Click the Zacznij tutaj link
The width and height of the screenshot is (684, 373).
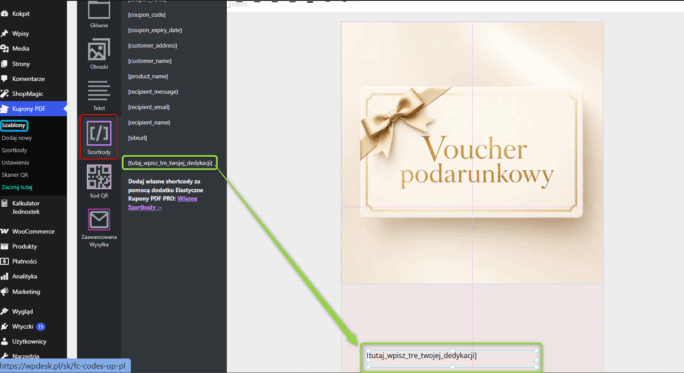tap(17, 187)
